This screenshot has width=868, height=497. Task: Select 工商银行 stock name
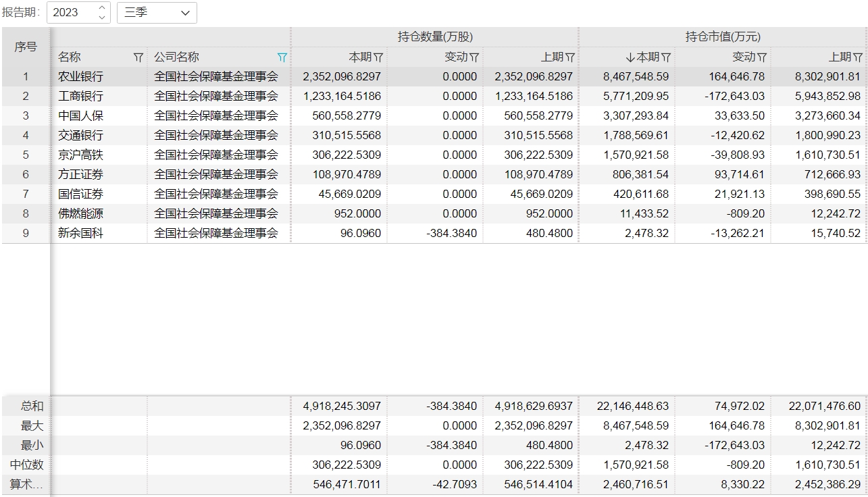(81, 97)
